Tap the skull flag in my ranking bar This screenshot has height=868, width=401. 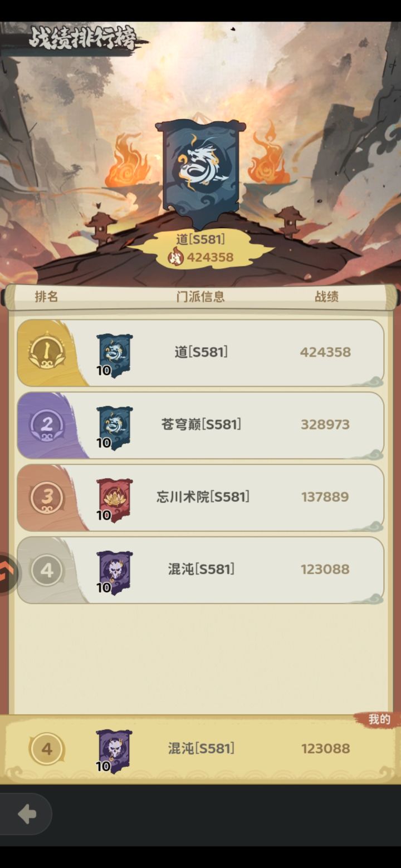click(114, 751)
